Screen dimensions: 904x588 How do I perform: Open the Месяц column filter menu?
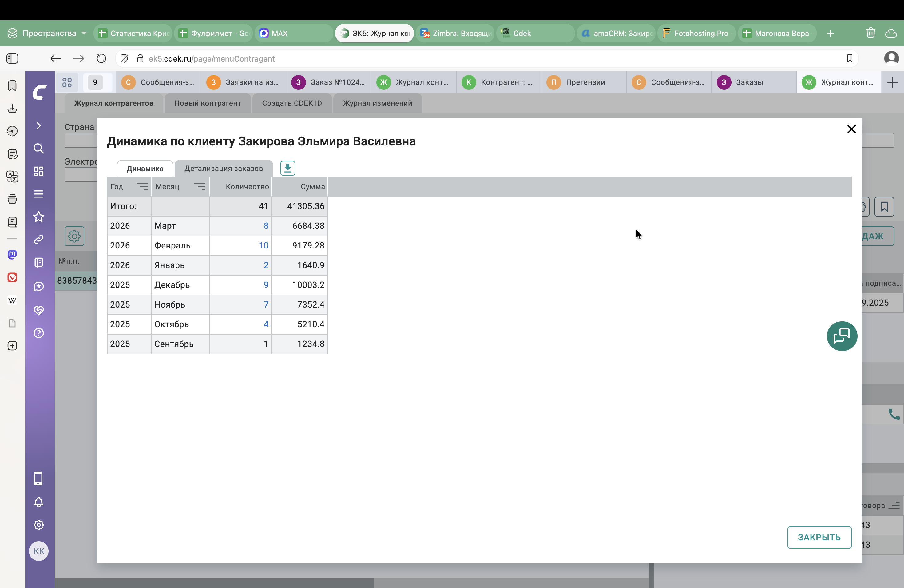point(200,186)
